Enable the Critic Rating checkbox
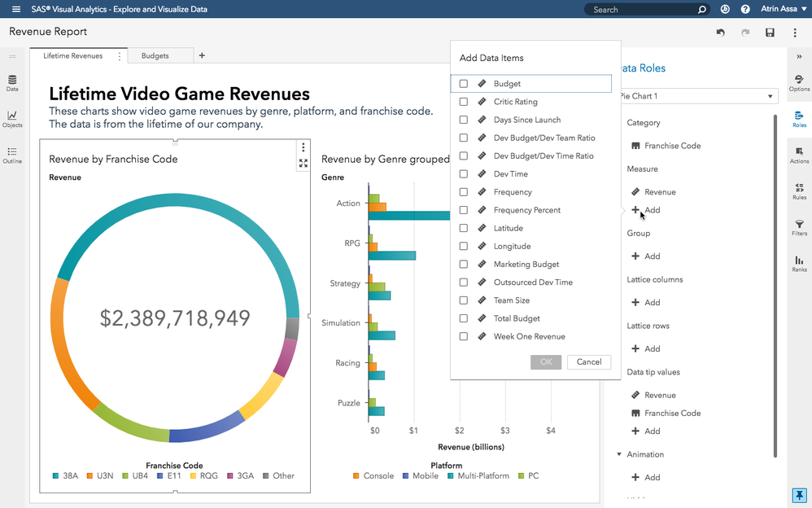 [x=464, y=102]
